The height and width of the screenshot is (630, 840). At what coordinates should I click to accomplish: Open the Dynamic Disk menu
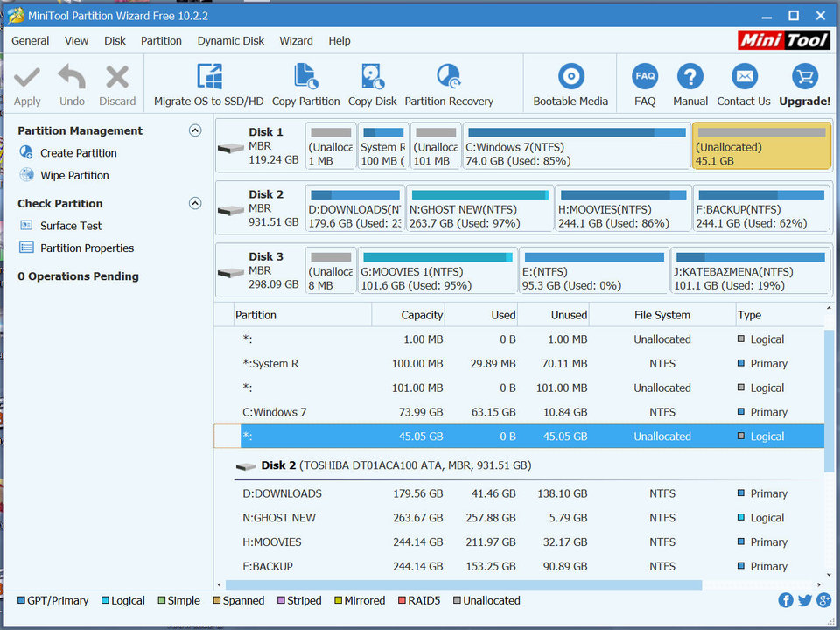[x=231, y=40]
